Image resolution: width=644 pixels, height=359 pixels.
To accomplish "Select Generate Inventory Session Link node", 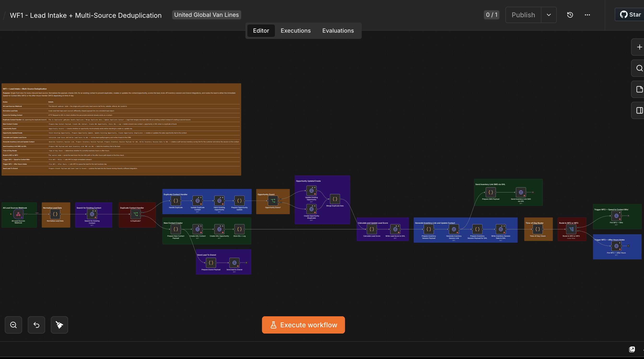I will pos(454,229).
